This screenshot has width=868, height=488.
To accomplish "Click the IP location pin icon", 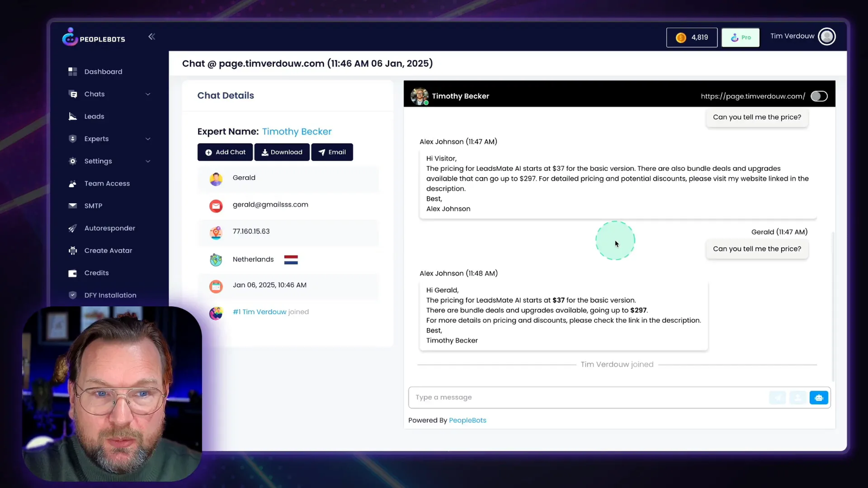I will click(216, 233).
